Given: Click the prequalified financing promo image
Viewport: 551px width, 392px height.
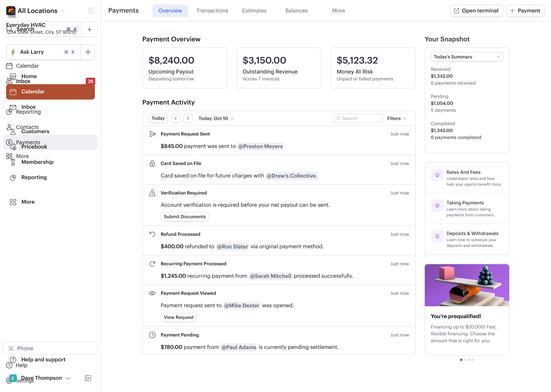Looking at the screenshot, I should 467,285.
